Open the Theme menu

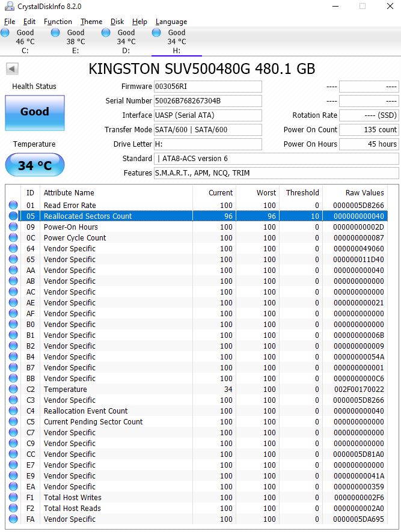click(x=91, y=22)
